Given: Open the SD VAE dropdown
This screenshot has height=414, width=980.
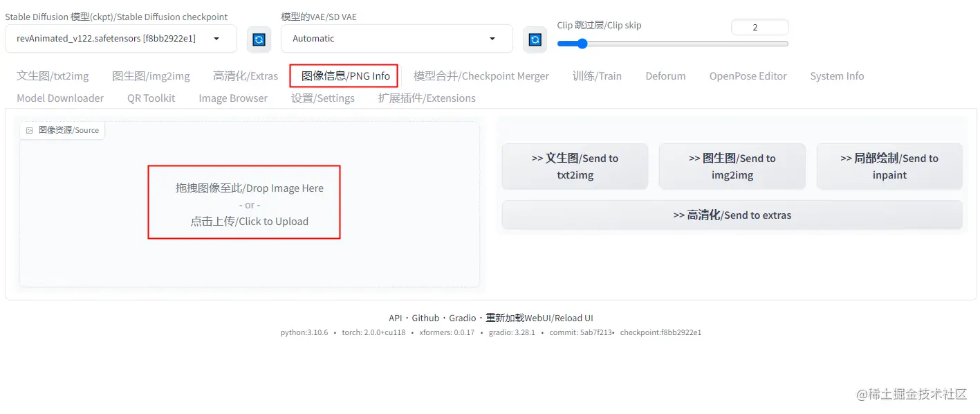Looking at the screenshot, I should pyautogui.click(x=397, y=39).
